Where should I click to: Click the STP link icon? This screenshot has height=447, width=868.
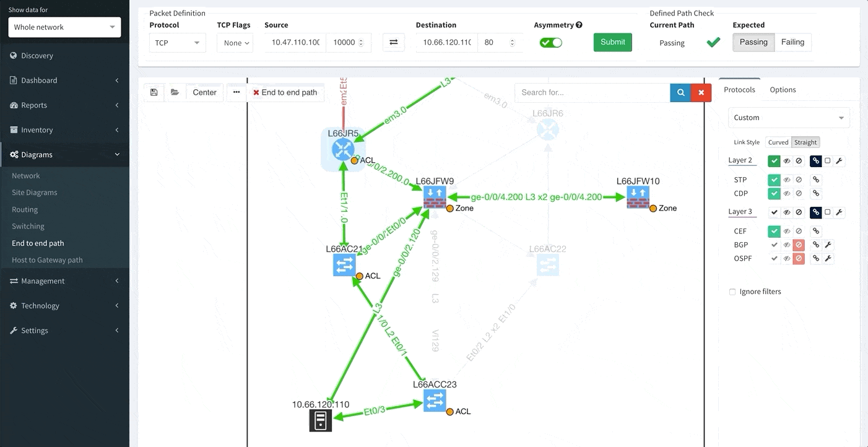[x=816, y=180]
